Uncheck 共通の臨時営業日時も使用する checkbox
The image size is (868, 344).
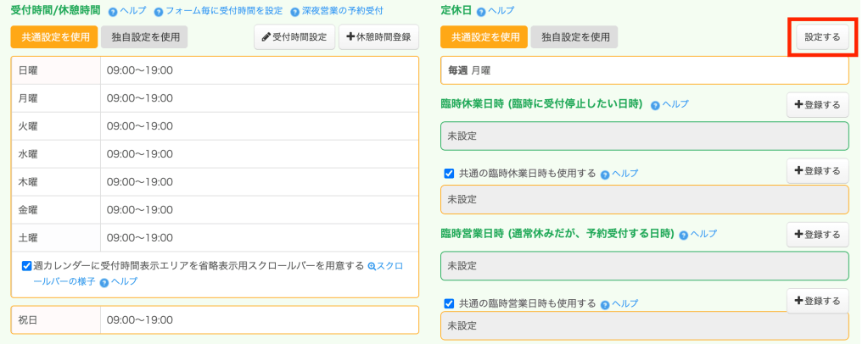tap(450, 303)
